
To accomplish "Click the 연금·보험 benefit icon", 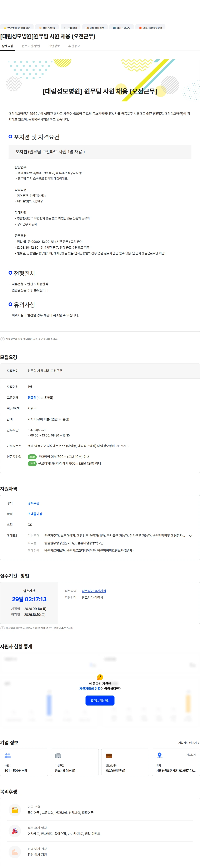I will (15, 810).
